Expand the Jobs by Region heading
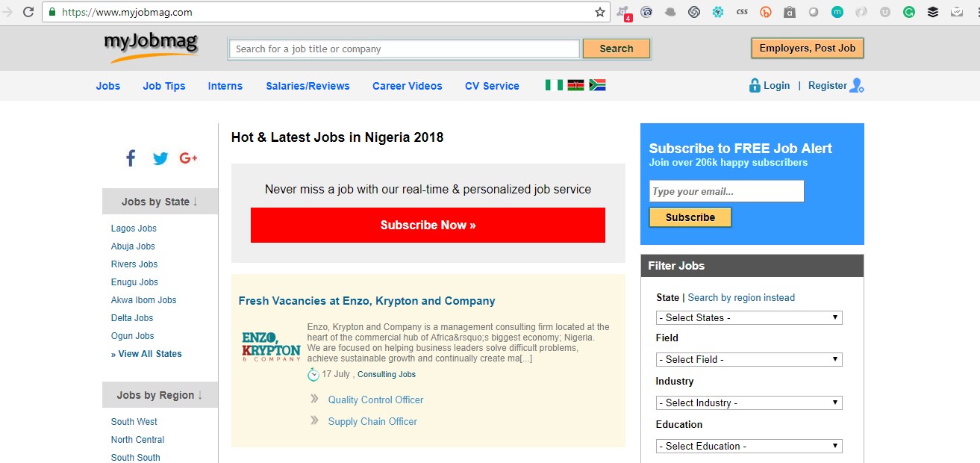Viewport: 980px width, 463px height. pyautogui.click(x=160, y=395)
